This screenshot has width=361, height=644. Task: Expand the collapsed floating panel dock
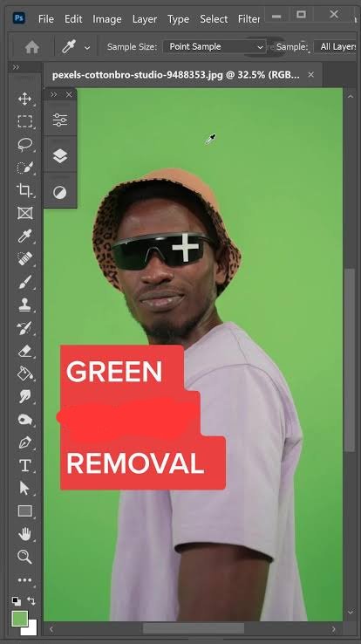pos(54,95)
